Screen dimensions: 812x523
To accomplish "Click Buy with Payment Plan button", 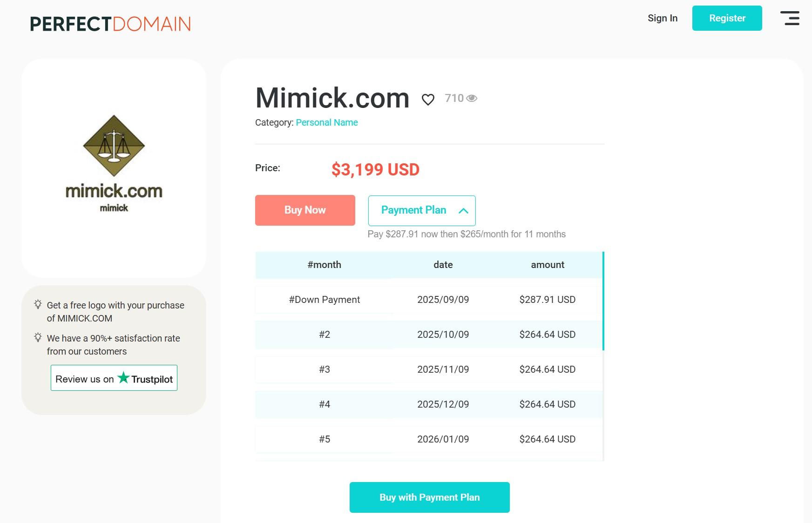I will pos(429,497).
